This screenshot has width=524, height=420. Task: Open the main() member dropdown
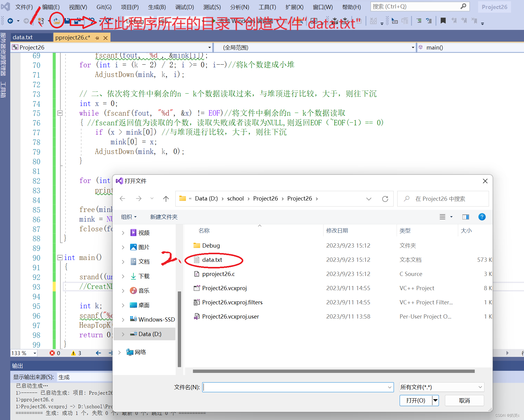click(471, 47)
